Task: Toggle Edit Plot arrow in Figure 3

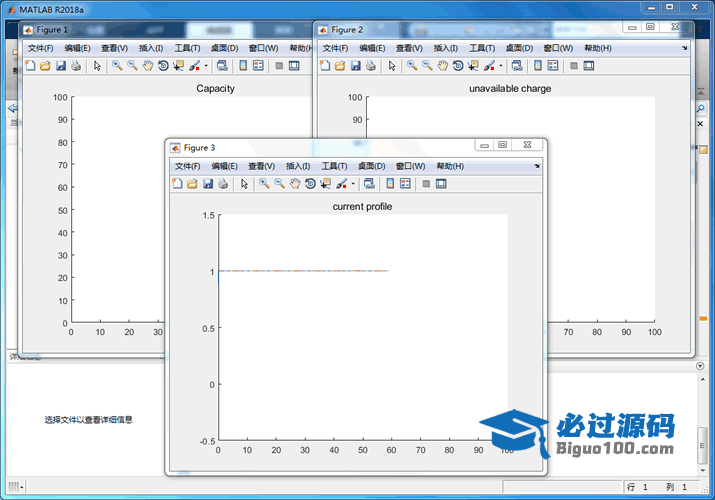Action: [x=244, y=184]
